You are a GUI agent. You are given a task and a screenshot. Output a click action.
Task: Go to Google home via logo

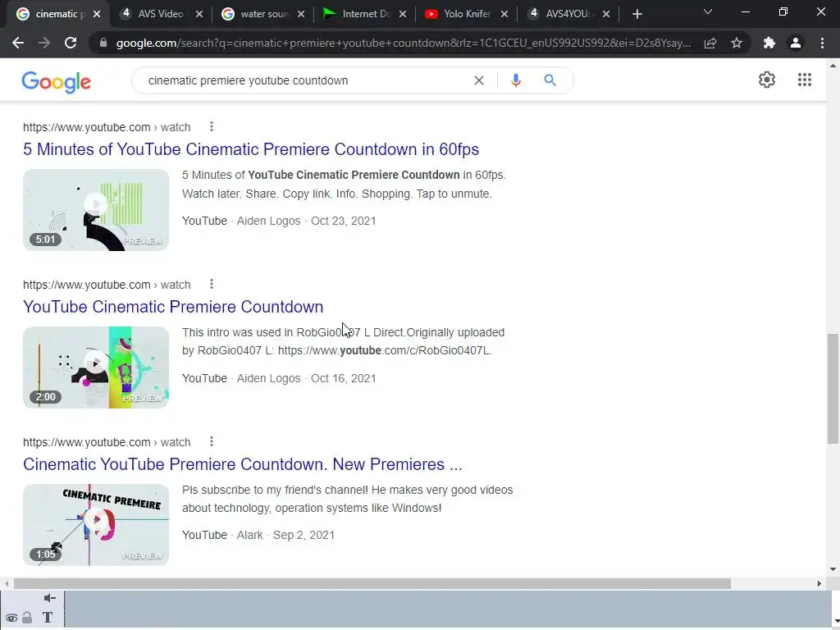pyautogui.click(x=57, y=81)
